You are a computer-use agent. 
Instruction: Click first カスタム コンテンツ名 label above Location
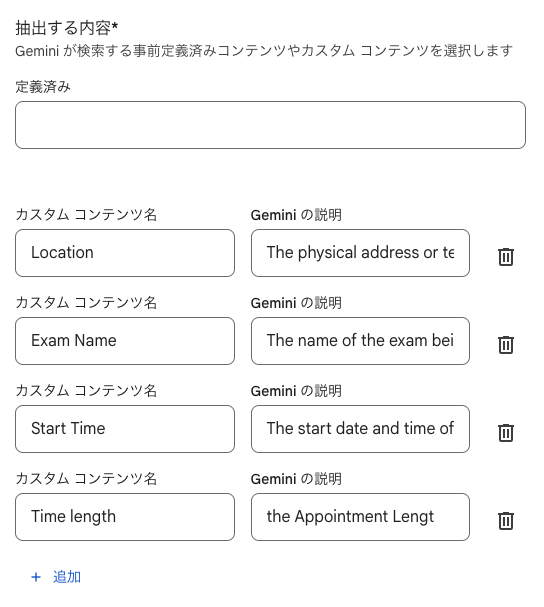[x=86, y=214]
